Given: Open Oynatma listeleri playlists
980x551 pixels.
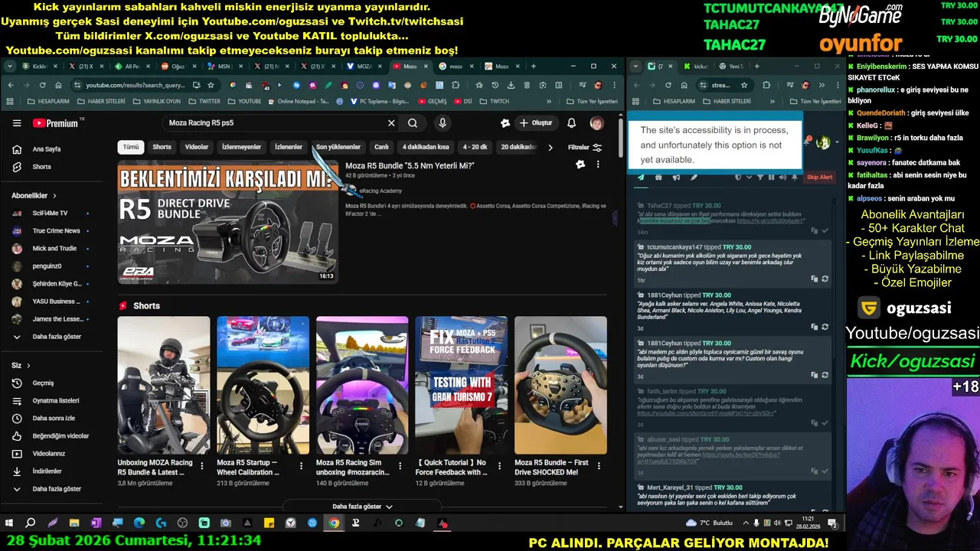Looking at the screenshot, I should [55, 400].
